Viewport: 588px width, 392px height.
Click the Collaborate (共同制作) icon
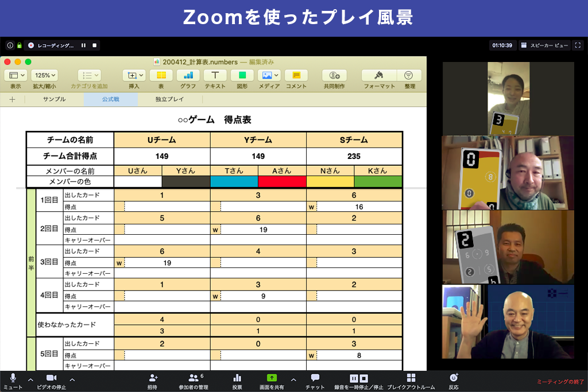point(334,75)
